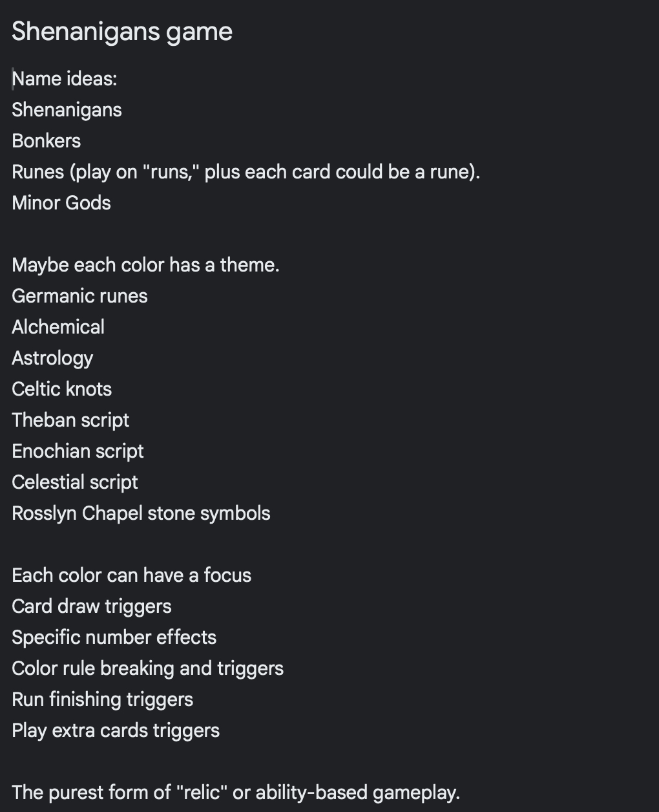Click "Rosslyn Chapel stone symbols" text
This screenshot has height=812, width=659.
(141, 513)
